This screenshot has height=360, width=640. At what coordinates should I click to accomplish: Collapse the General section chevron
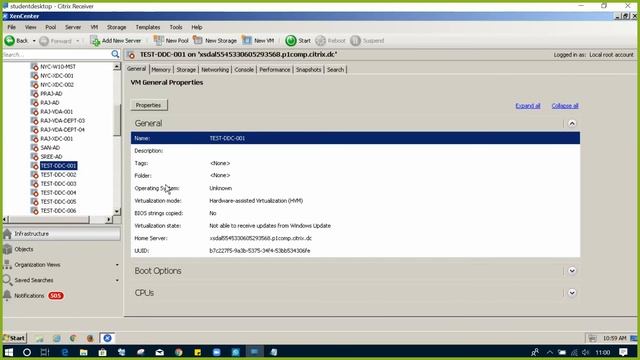[x=572, y=123]
